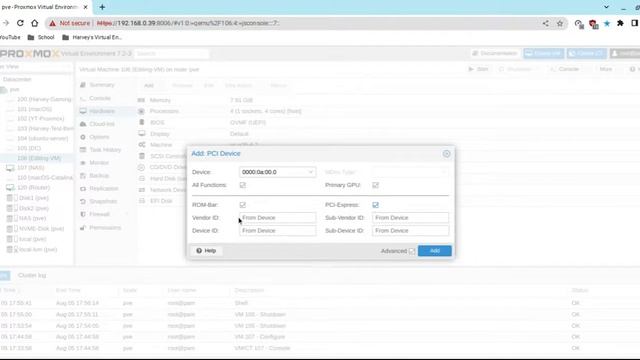Click the Sub-Vendor ID field
The width and height of the screenshot is (640, 360).
tap(410, 218)
